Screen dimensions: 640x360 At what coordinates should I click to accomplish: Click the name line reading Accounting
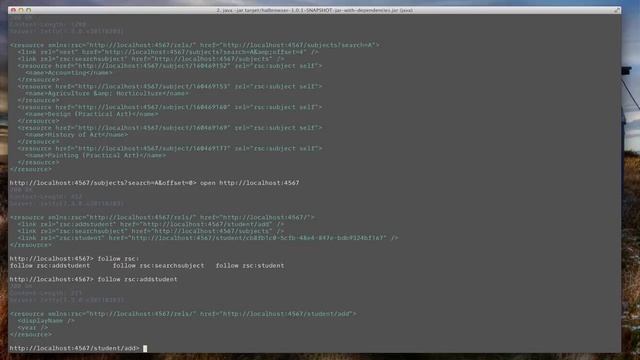click(x=69, y=73)
